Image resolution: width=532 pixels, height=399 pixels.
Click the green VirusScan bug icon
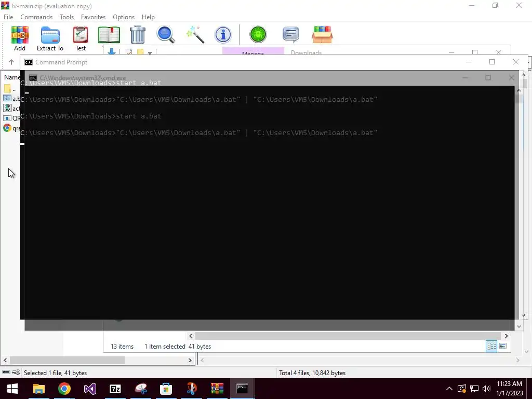[258, 35]
